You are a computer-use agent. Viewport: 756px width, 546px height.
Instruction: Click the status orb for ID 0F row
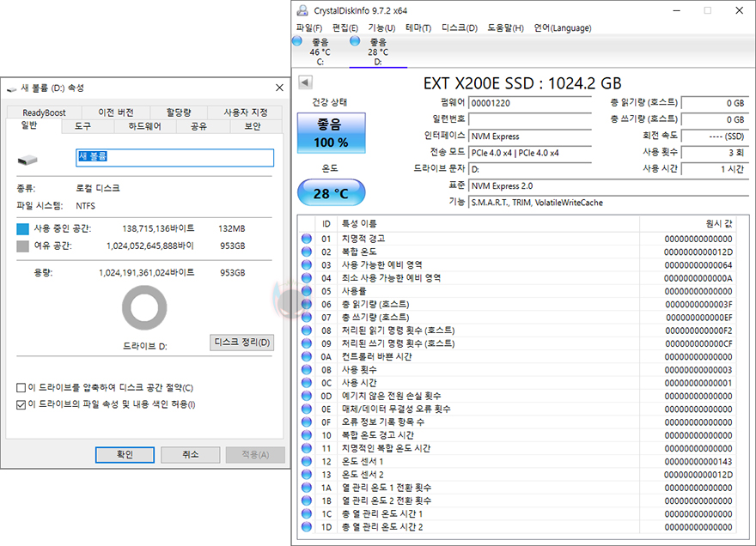point(307,422)
